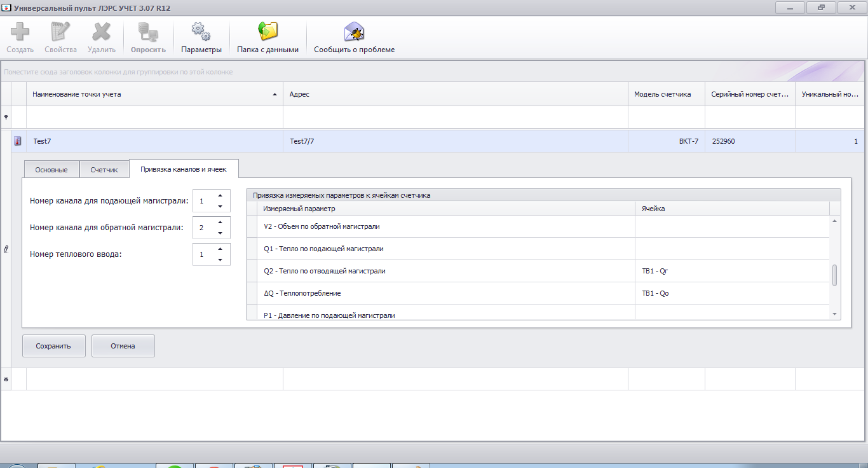Click the Удалить cross icon
Screen dimensions: 868x468
click(102, 32)
